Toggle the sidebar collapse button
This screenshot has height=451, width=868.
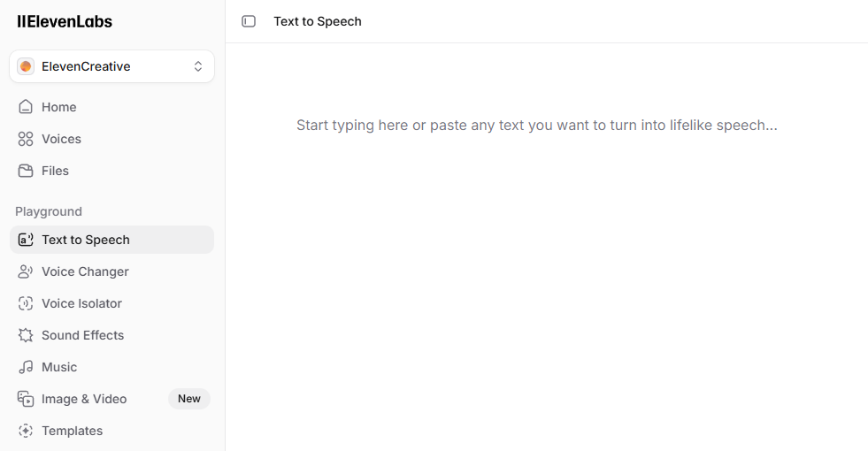[249, 21]
